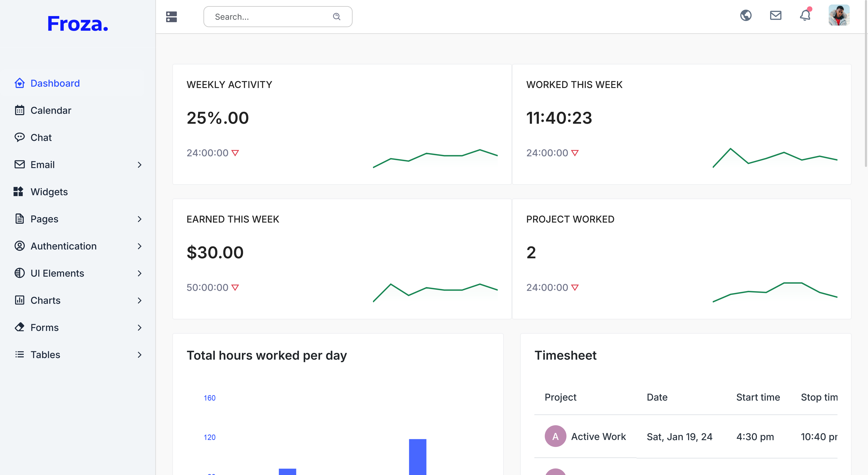Open the mail envelope icon in header
The width and height of the screenshot is (868, 475).
[x=775, y=16]
